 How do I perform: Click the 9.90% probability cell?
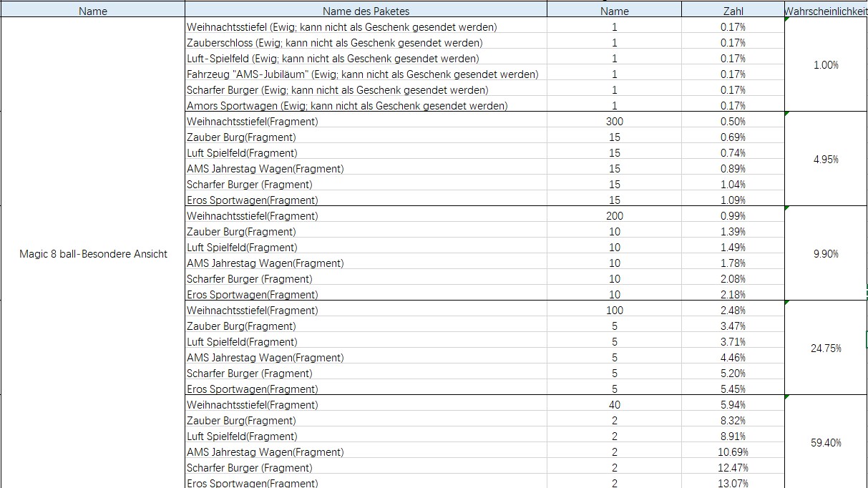tap(826, 253)
